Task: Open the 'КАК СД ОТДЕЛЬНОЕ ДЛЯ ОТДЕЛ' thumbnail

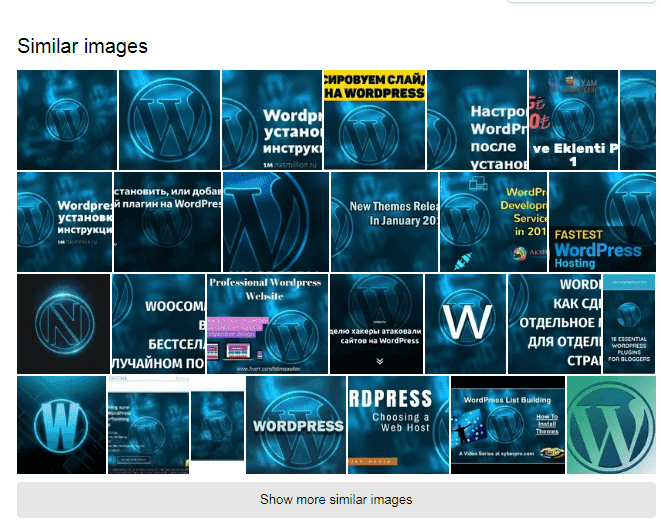Action: (x=554, y=324)
